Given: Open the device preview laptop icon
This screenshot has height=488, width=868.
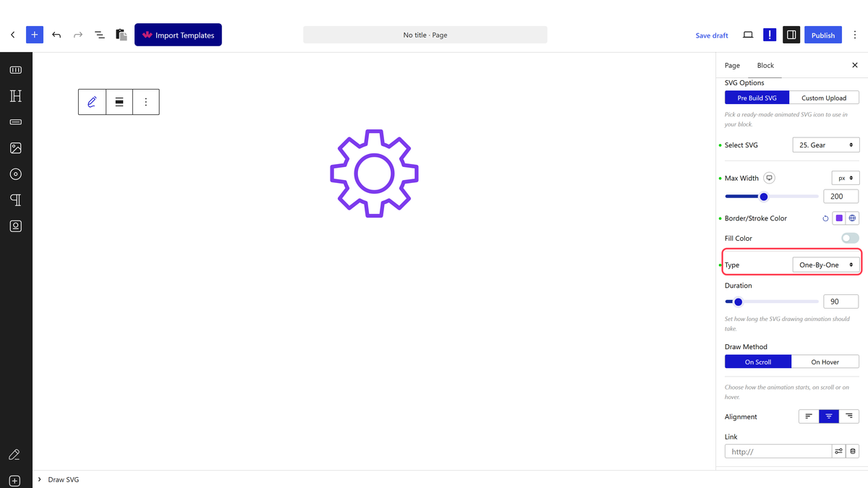Looking at the screenshot, I should pyautogui.click(x=748, y=35).
